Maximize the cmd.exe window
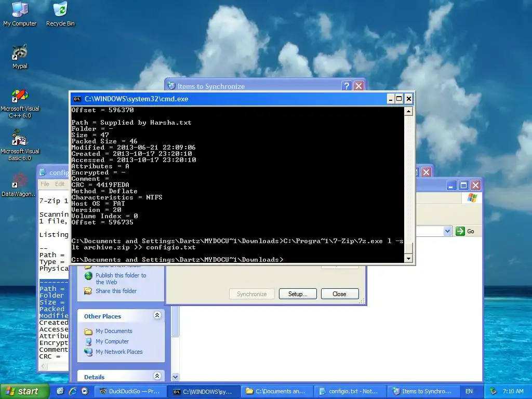This screenshot has width=532, height=399. pos(399,99)
